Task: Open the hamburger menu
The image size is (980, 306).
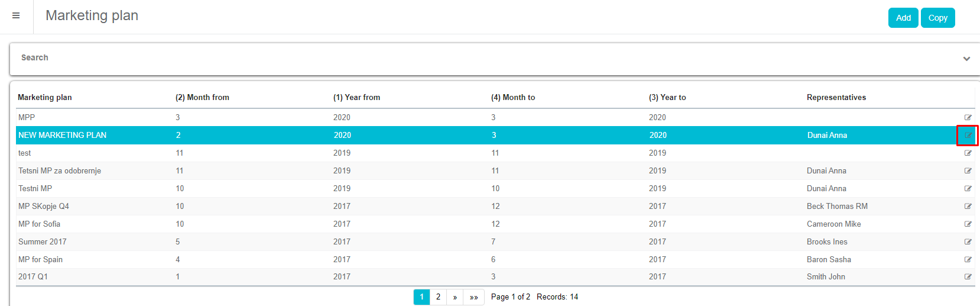Action: (x=16, y=16)
